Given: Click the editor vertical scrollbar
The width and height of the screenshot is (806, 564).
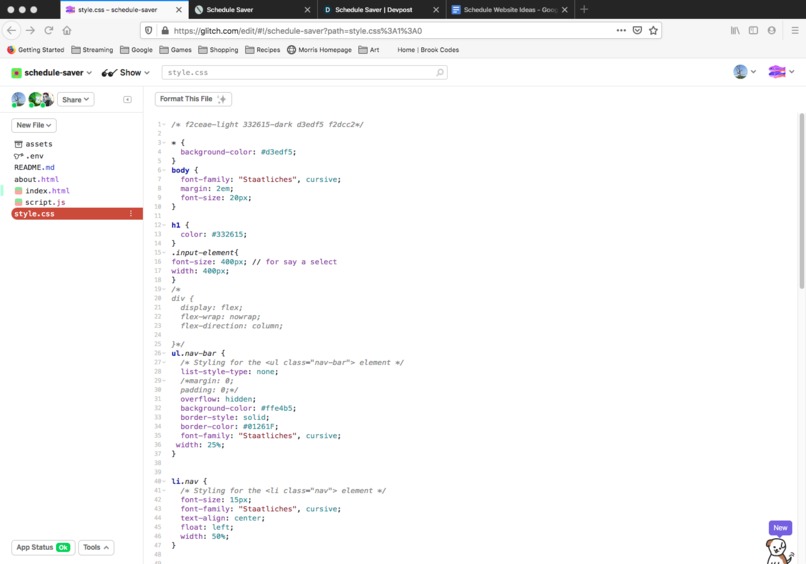Looking at the screenshot, I should tap(801, 201).
